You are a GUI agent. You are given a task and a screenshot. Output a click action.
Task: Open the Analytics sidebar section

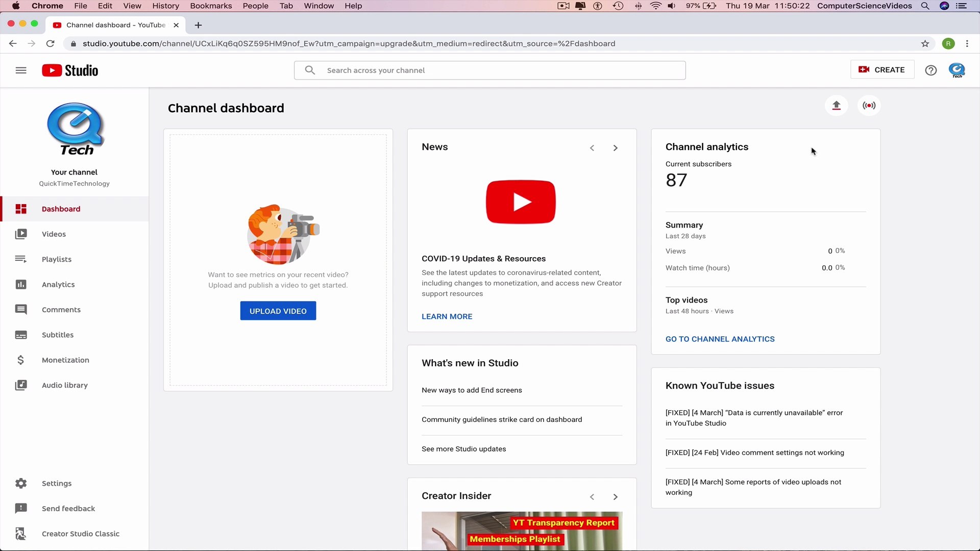[x=21, y=284]
